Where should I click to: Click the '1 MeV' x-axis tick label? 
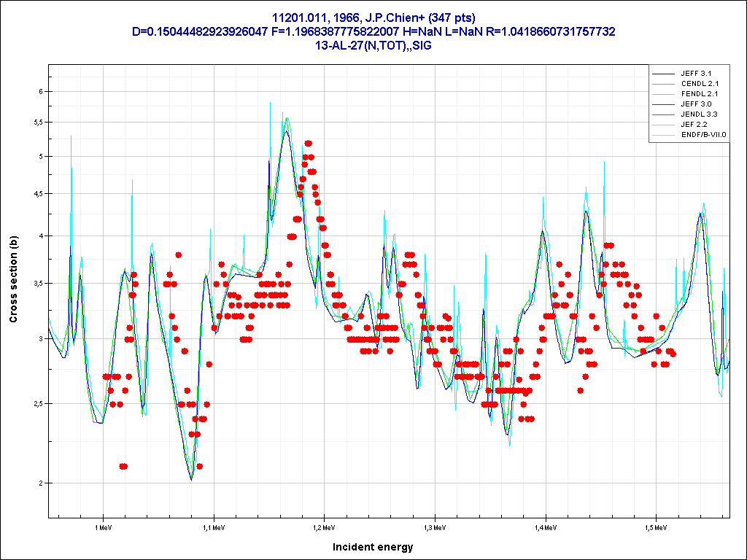[103, 526]
